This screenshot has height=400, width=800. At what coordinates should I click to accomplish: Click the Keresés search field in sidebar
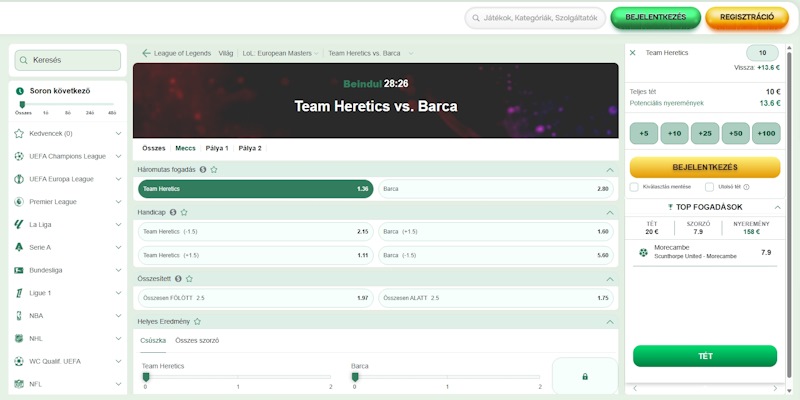click(x=68, y=60)
